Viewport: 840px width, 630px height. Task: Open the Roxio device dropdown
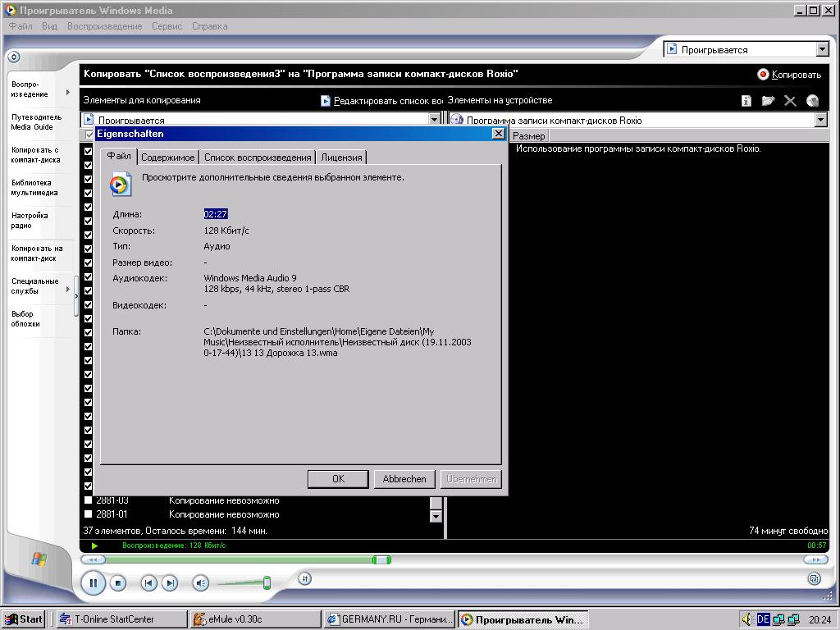tap(821, 120)
